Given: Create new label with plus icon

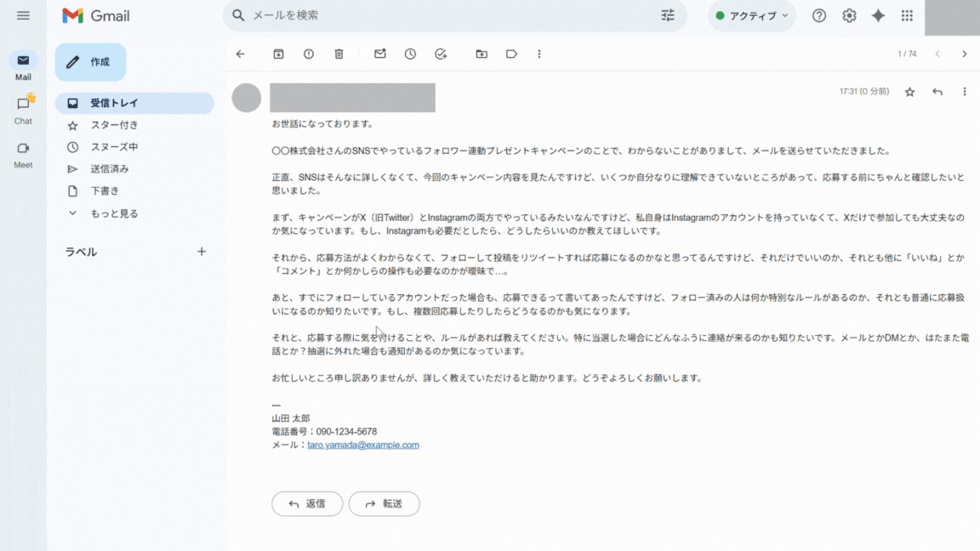Looking at the screenshot, I should click(x=202, y=252).
